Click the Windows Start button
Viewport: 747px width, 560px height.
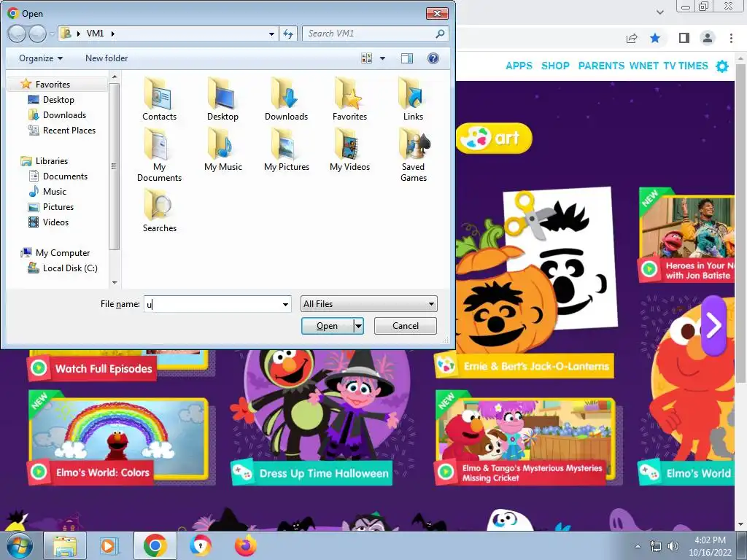(19, 545)
